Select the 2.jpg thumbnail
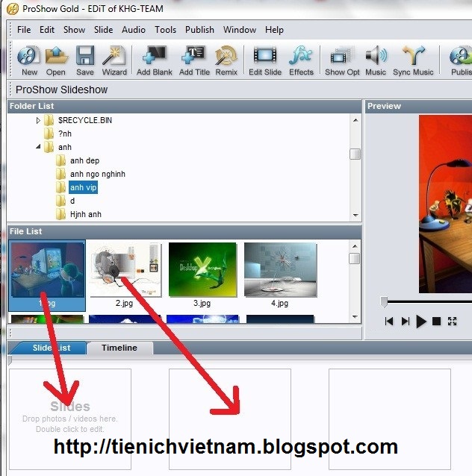This screenshot has height=476, width=472. point(125,275)
